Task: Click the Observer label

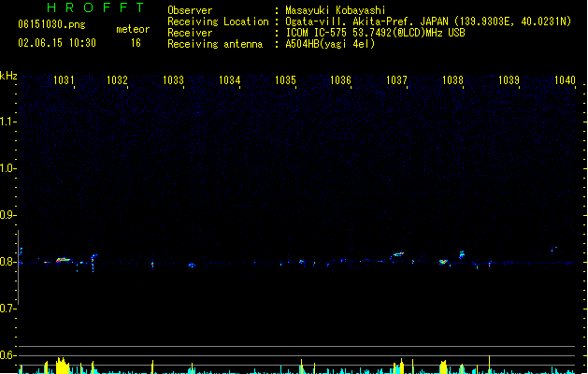Action: tap(190, 10)
